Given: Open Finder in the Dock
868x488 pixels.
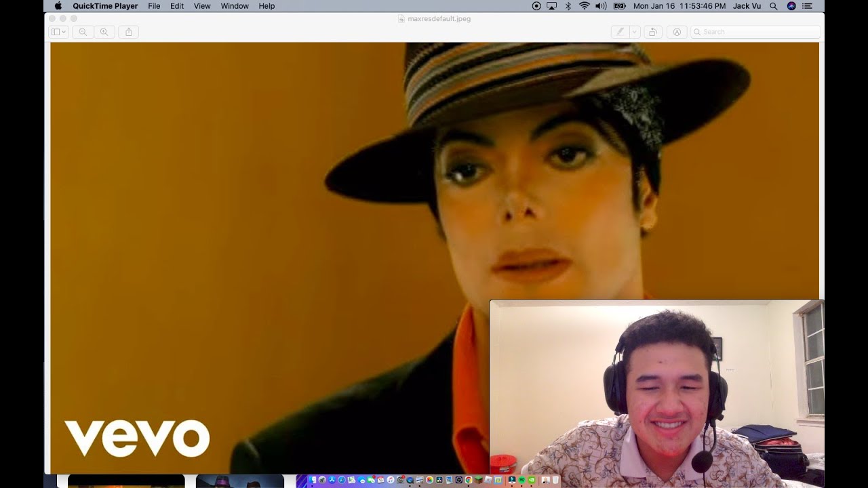Looking at the screenshot, I should (312, 480).
